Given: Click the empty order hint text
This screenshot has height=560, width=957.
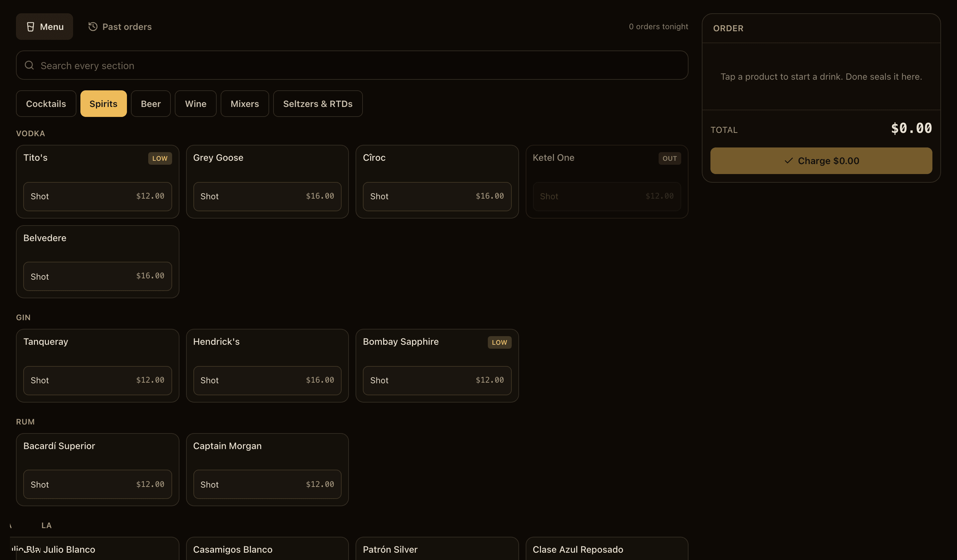Looking at the screenshot, I should click(x=821, y=77).
